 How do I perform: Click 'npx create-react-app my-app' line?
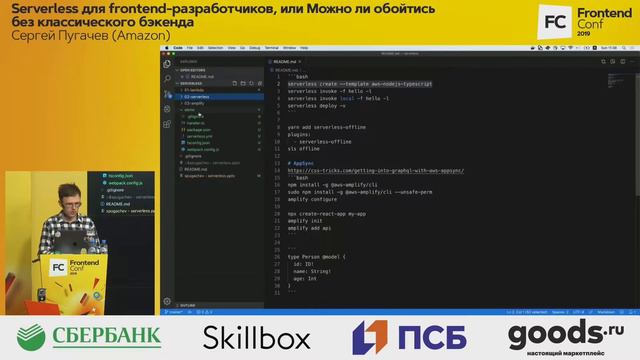click(327, 214)
